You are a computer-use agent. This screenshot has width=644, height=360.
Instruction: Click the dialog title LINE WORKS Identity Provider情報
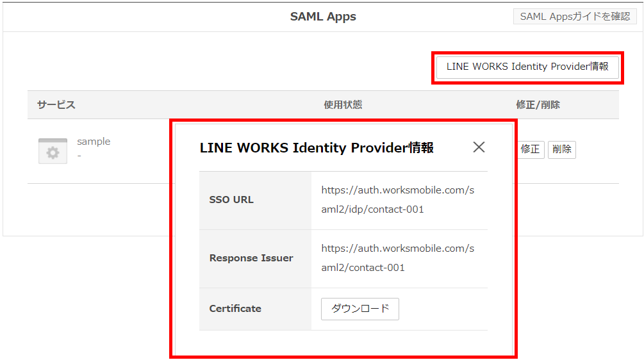[317, 148]
